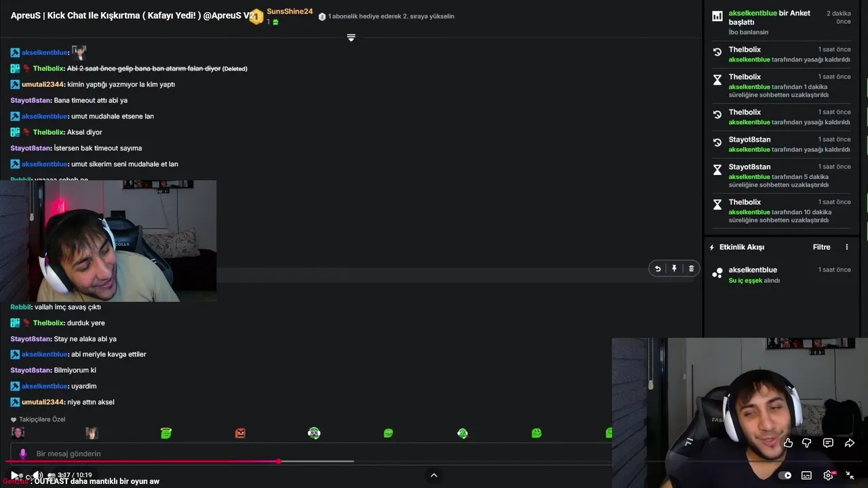
Task: Exit fullscreen using bottom-right player icon
Action: (850, 475)
